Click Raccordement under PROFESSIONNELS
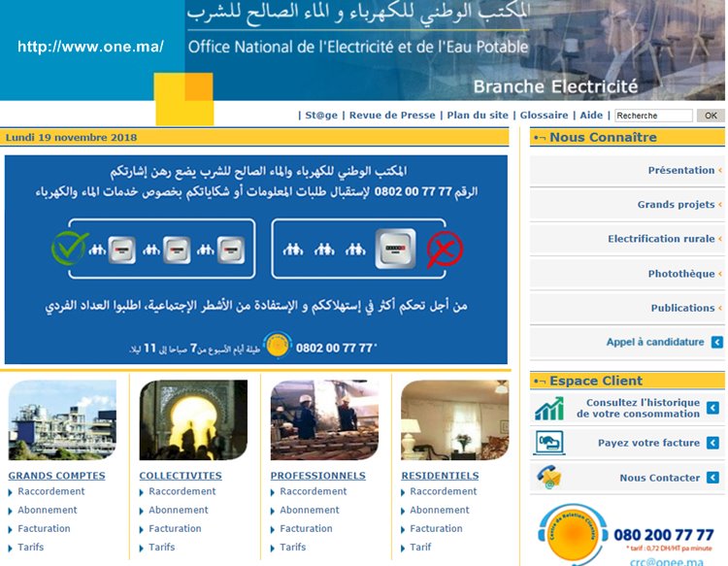This screenshot has height=566, width=728. (x=313, y=491)
